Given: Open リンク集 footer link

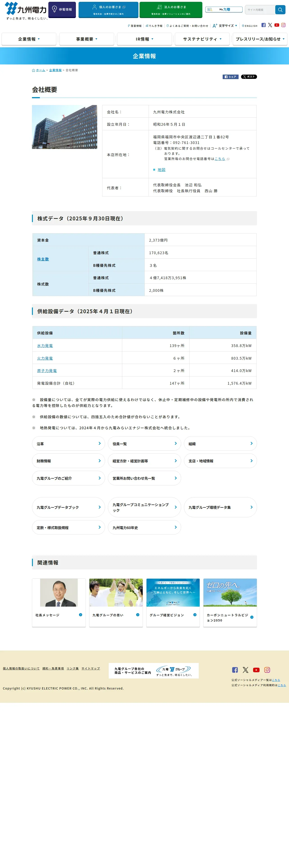Looking at the screenshot, I should tap(73, 669).
